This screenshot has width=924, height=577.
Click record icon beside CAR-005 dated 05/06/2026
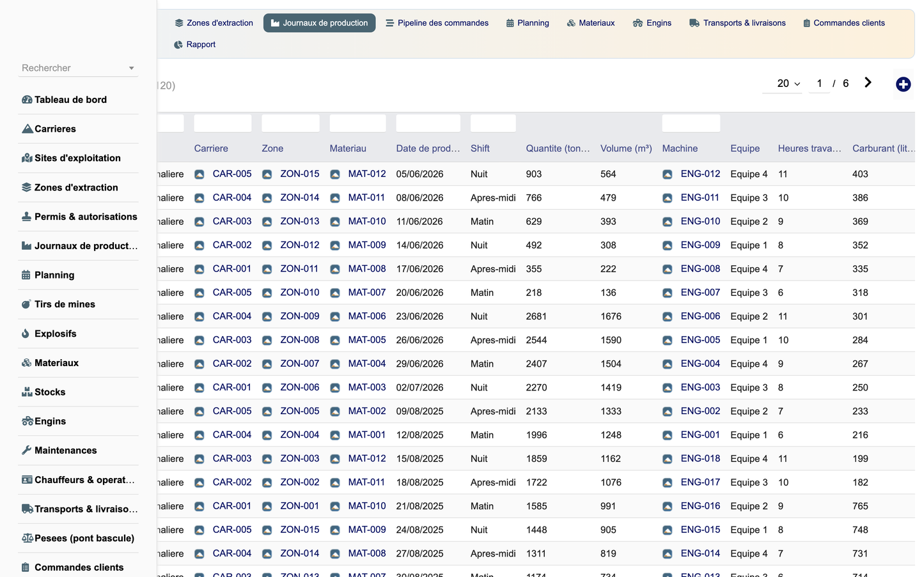click(200, 174)
